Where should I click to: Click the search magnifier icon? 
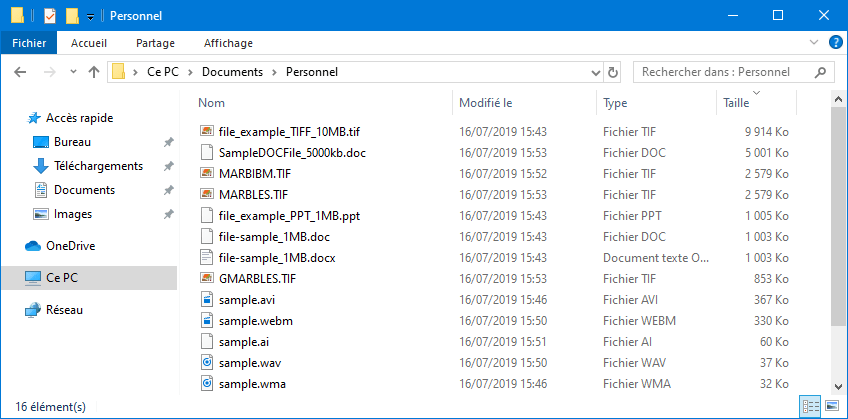click(x=821, y=72)
